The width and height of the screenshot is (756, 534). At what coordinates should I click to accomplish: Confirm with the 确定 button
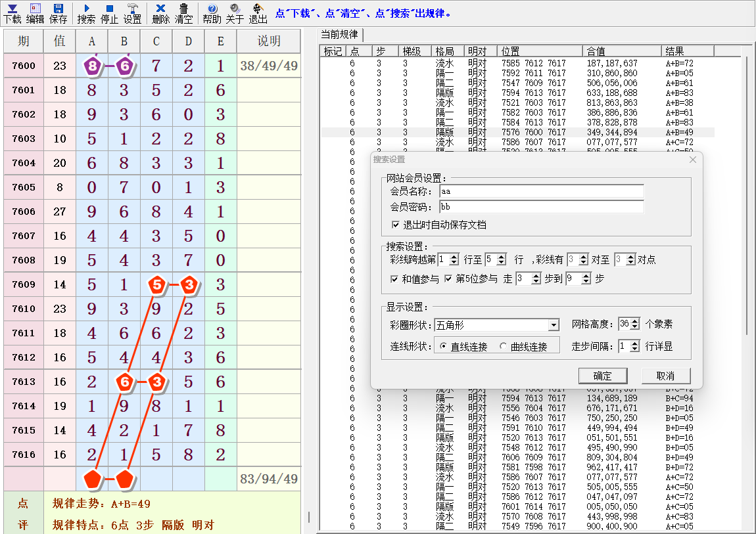click(x=603, y=376)
